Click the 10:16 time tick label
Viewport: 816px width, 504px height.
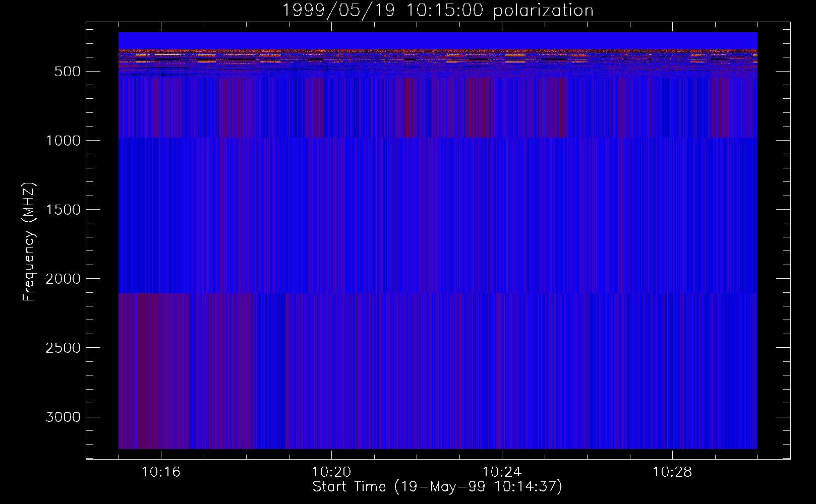click(x=161, y=472)
